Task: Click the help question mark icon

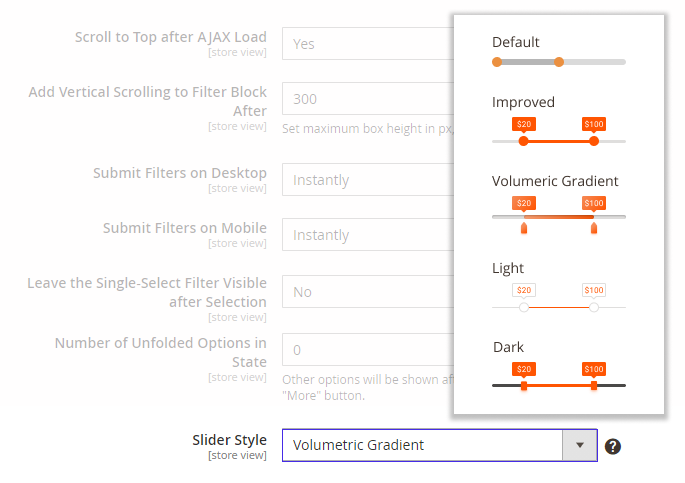Action: 613,446
